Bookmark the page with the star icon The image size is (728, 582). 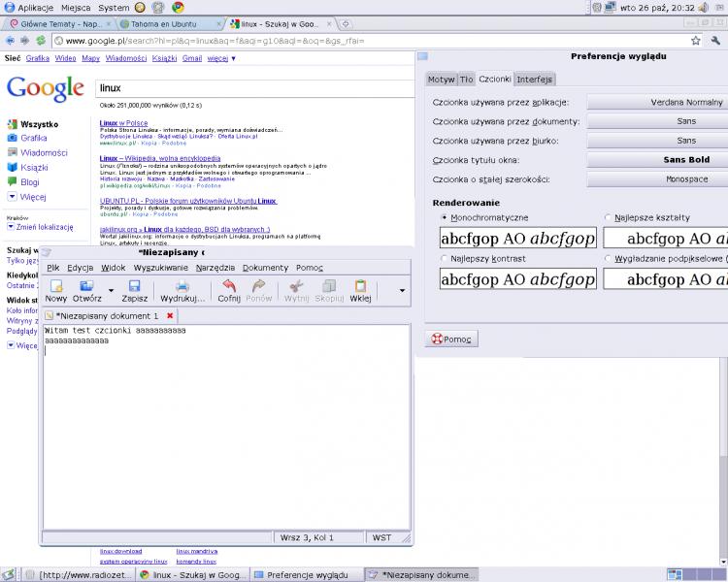tap(696, 41)
